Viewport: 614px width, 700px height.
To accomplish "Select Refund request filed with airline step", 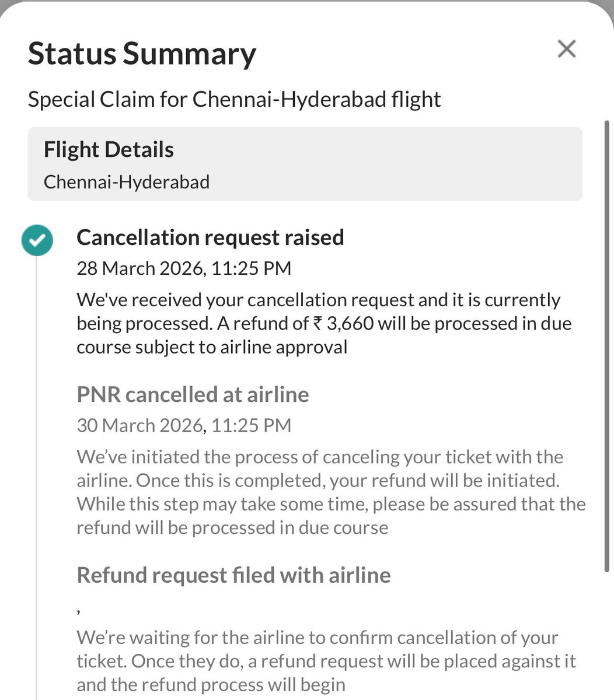I will pyautogui.click(x=233, y=575).
